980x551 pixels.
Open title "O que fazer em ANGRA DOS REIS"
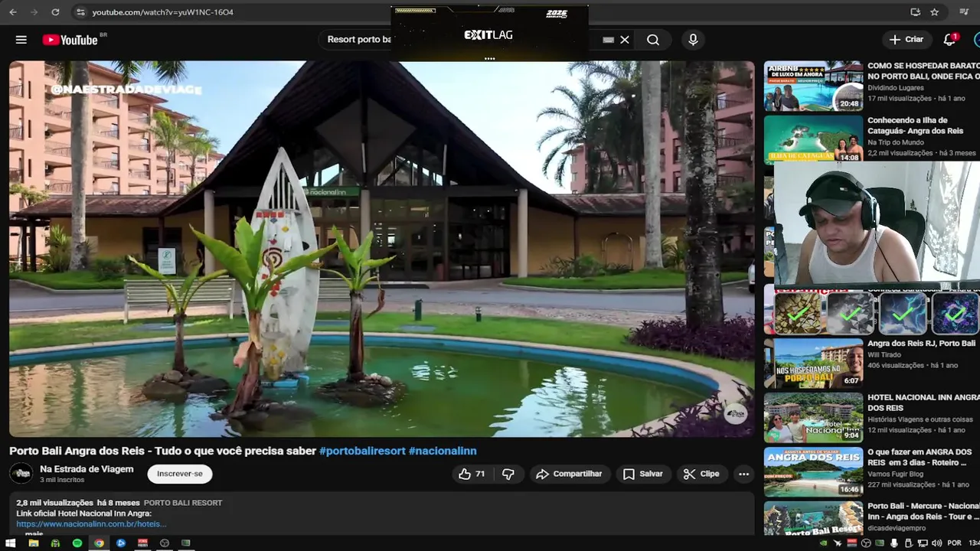click(x=921, y=457)
